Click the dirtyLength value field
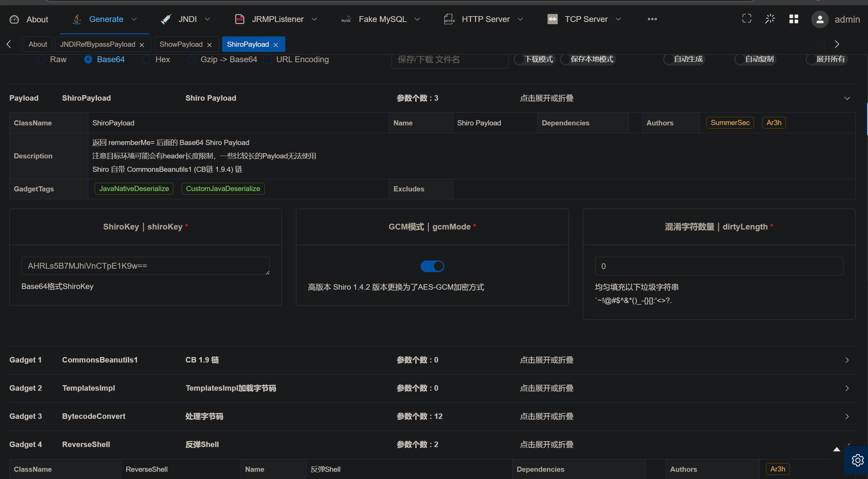This screenshot has width=868, height=479. [718, 266]
